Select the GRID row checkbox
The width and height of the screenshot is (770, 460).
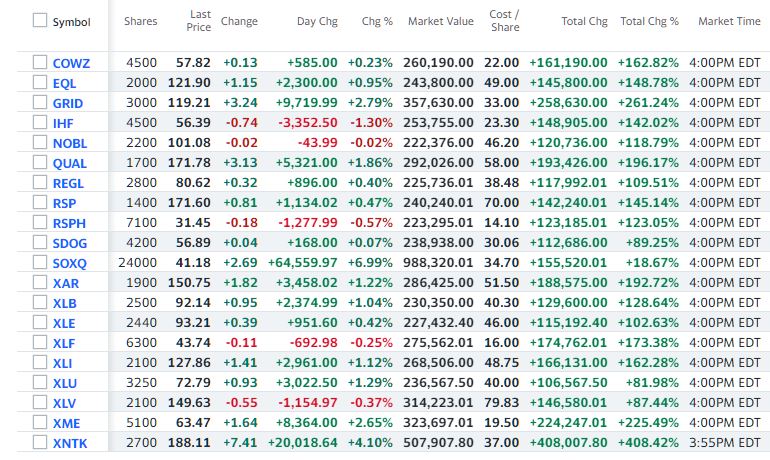(x=39, y=103)
